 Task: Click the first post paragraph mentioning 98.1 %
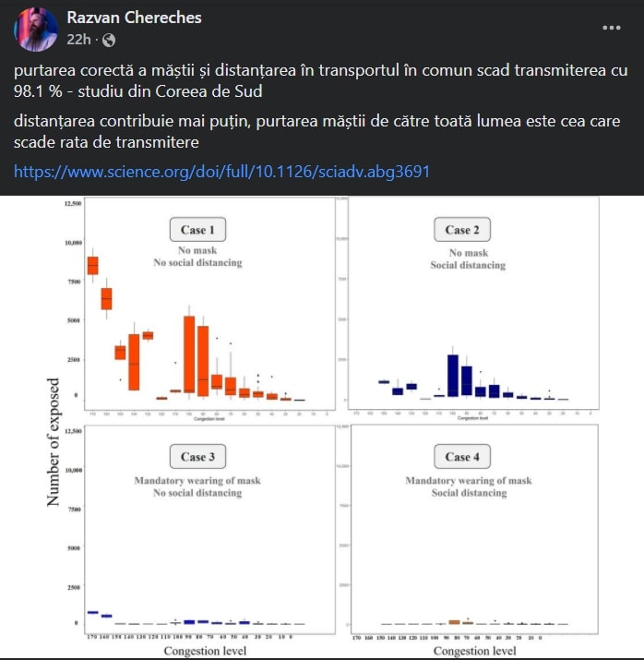[x=314, y=81]
